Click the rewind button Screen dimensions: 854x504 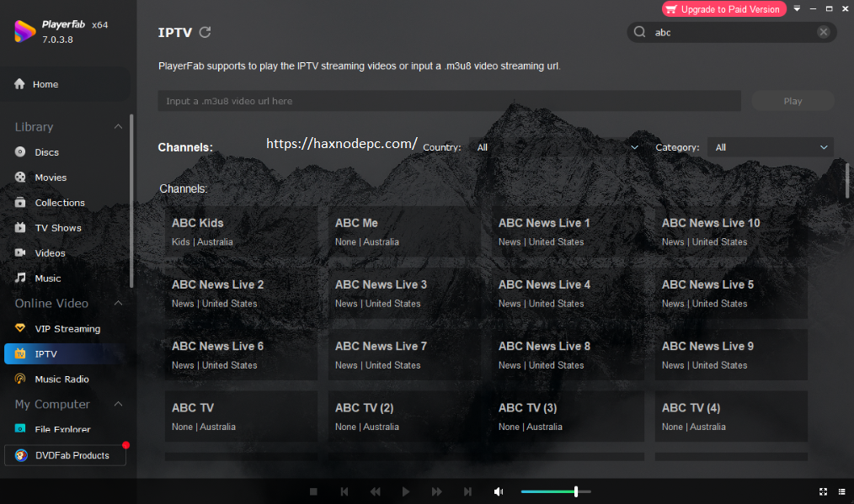pos(376,491)
